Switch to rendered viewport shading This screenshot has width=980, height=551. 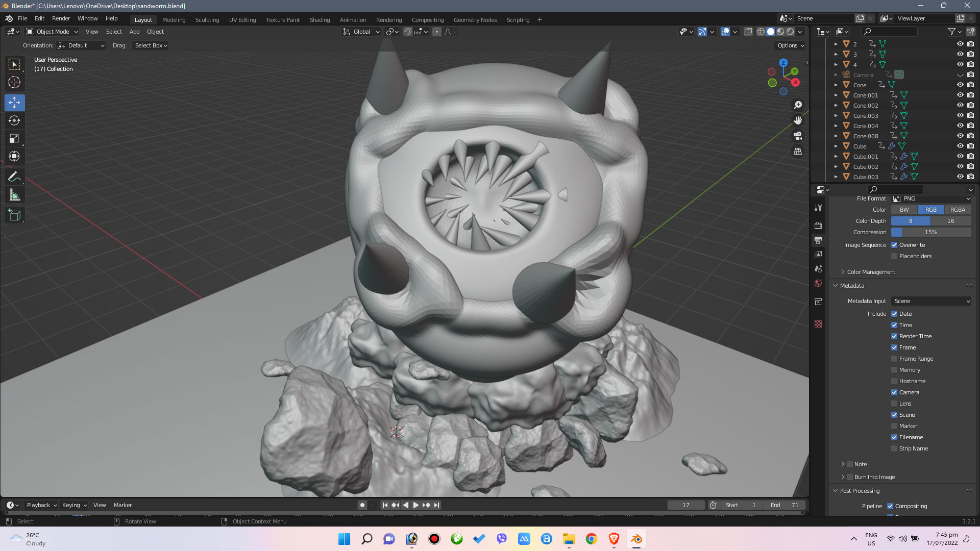[x=790, y=32]
